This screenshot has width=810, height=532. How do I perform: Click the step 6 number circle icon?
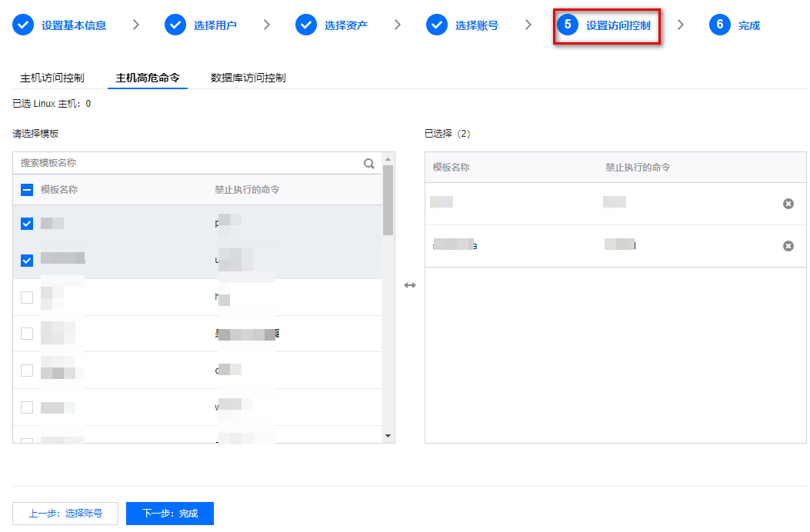click(719, 25)
